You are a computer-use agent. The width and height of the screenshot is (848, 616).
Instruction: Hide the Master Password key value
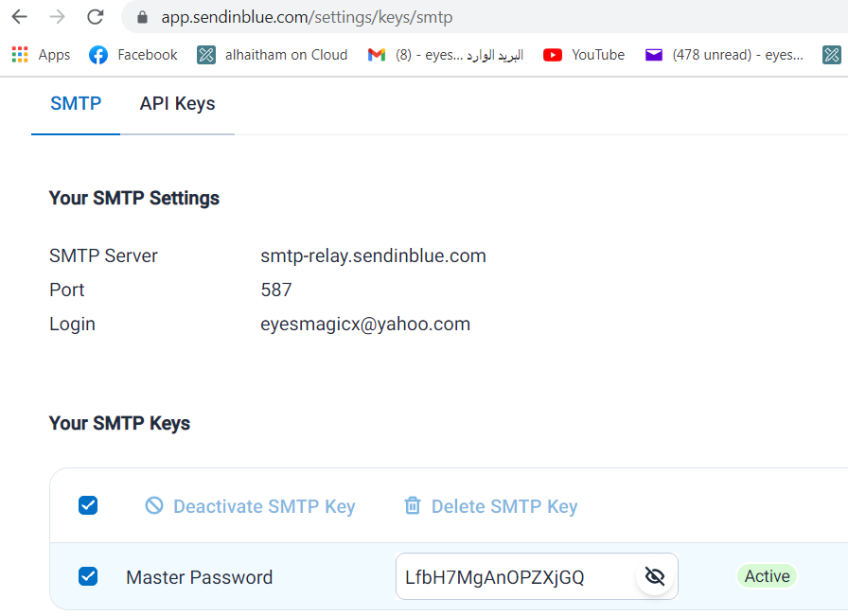(655, 576)
